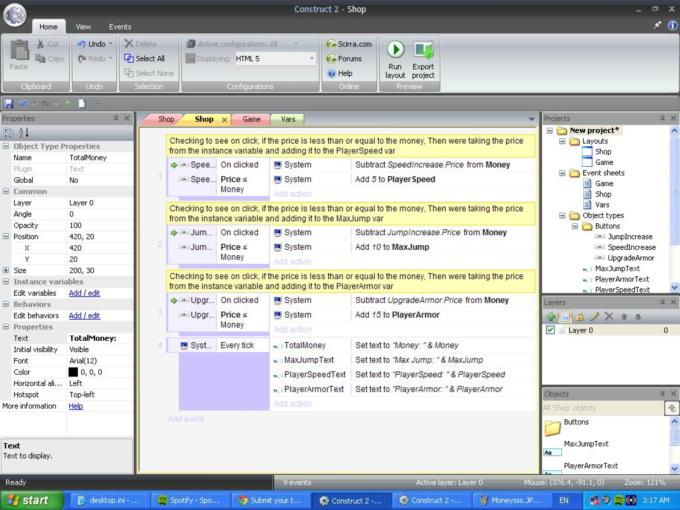The height and width of the screenshot is (510, 680).
Task: Click the move layer up arrow icon
Action: [624, 317]
